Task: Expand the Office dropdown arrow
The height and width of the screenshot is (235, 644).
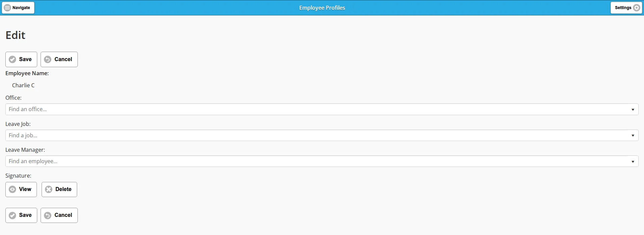Action: tap(633, 109)
